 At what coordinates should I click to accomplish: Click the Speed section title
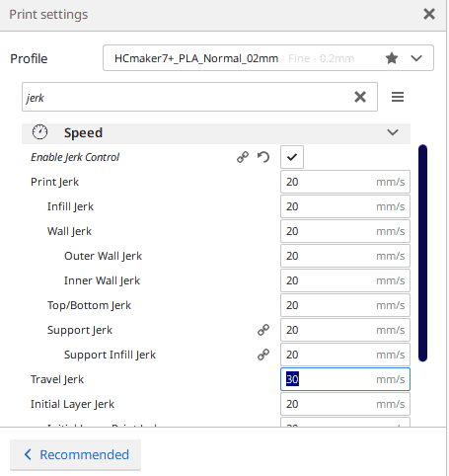(83, 132)
